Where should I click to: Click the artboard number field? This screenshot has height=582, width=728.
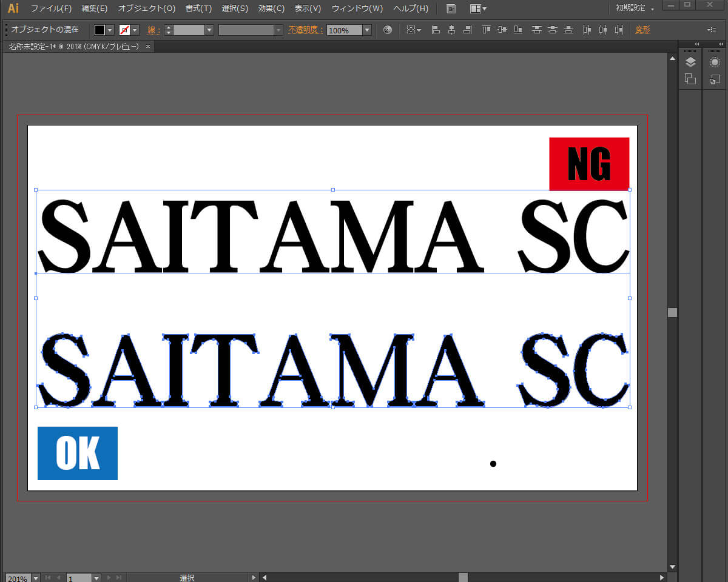click(x=79, y=578)
